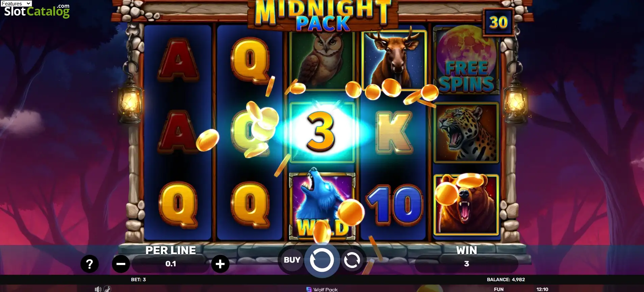Open the help question mark button
The width and height of the screenshot is (644, 292).
89,264
